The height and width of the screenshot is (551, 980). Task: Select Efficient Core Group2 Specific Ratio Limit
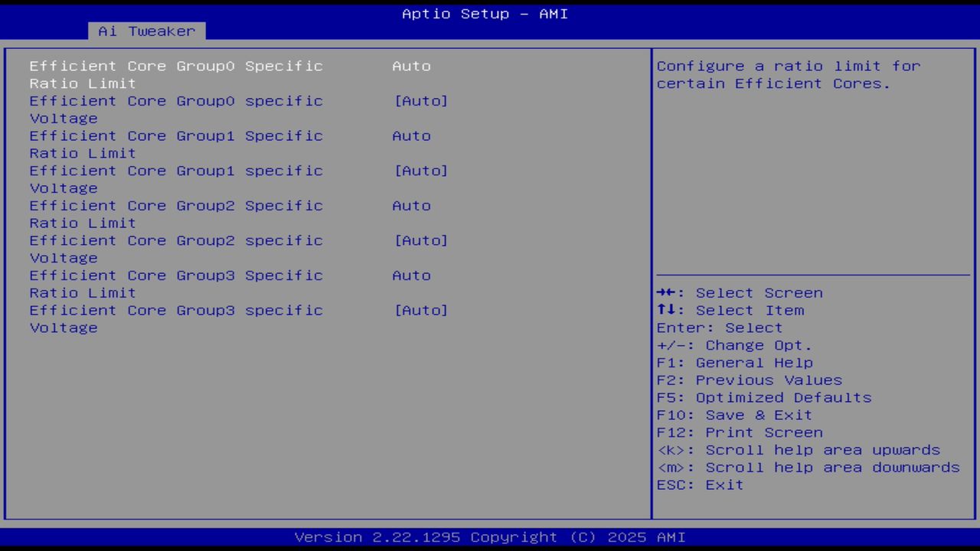coord(176,214)
